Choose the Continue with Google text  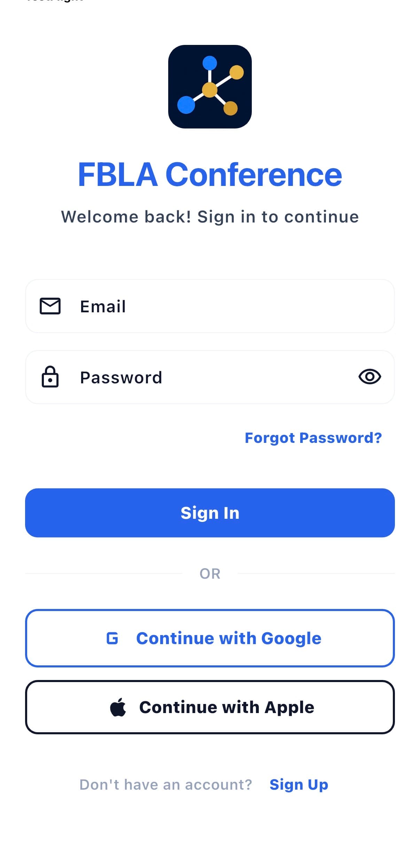[228, 638]
